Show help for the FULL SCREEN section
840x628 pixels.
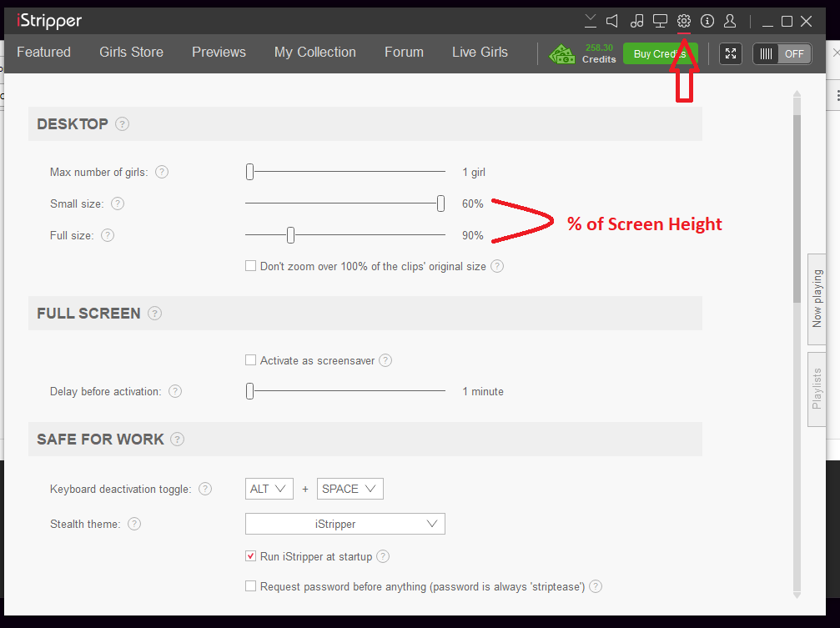tap(155, 314)
